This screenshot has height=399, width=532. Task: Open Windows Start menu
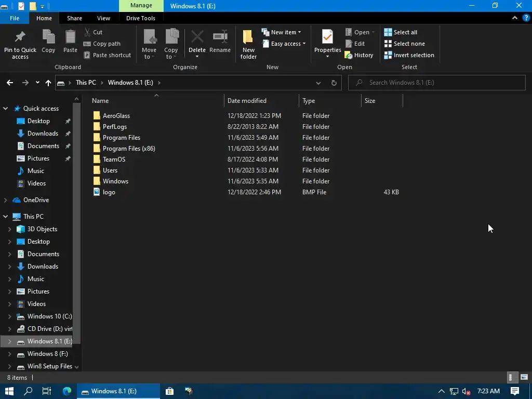(x=9, y=391)
